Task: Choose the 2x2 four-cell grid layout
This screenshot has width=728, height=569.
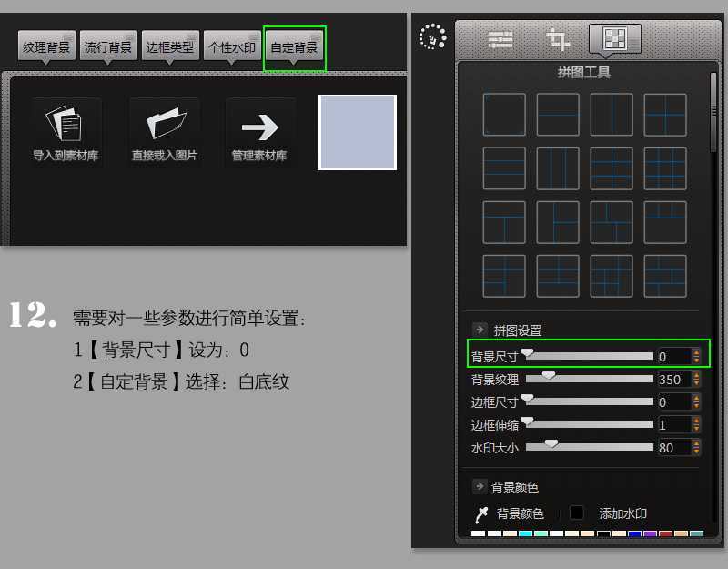Action: [665, 115]
